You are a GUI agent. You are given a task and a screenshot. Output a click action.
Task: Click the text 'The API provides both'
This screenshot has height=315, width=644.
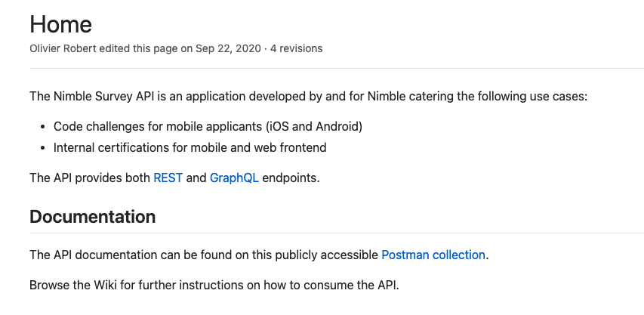click(90, 178)
